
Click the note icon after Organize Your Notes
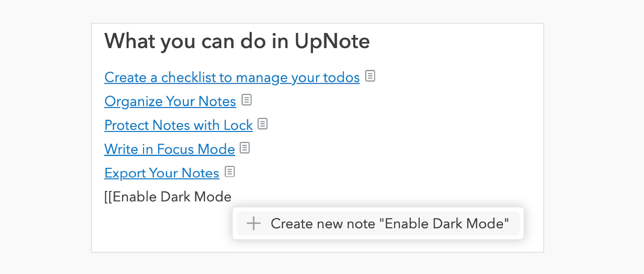coord(247,100)
